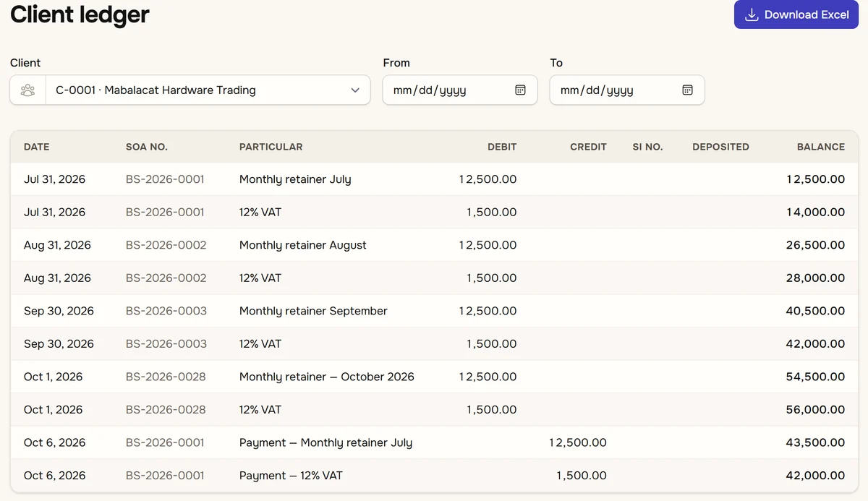Click the Download Excel button
The image size is (868, 501).
pos(796,14)
